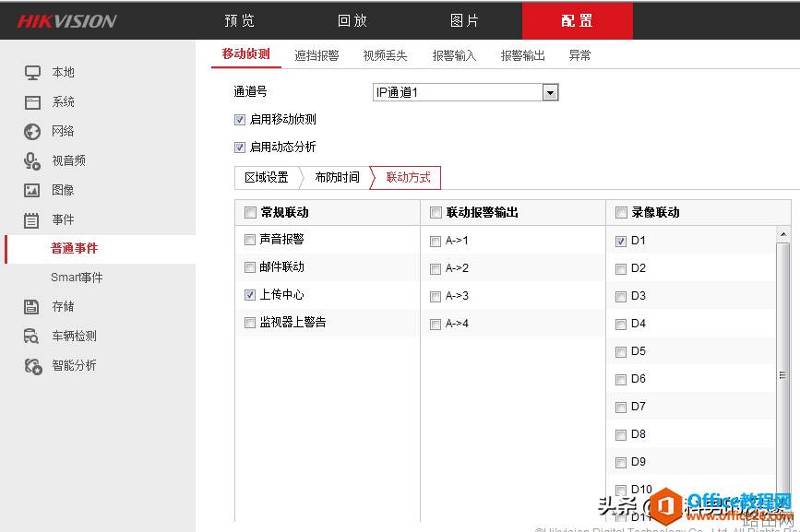
Task: Click the 图像 picture icon
Action: coord(31,190)
